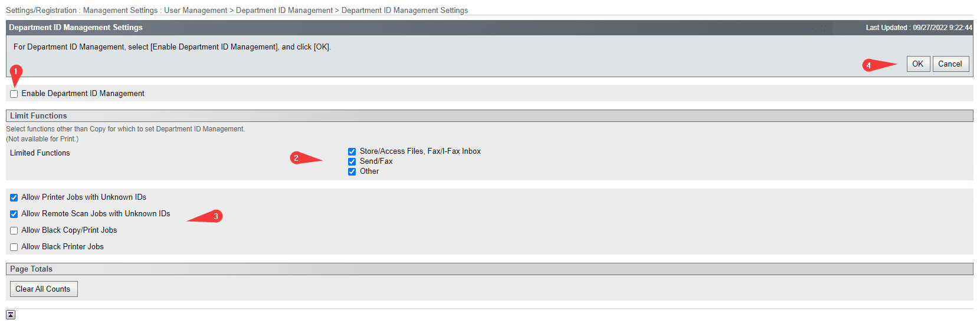
Task: Check Allow Black Copy/Print Jobs
Action: (14, 231)
